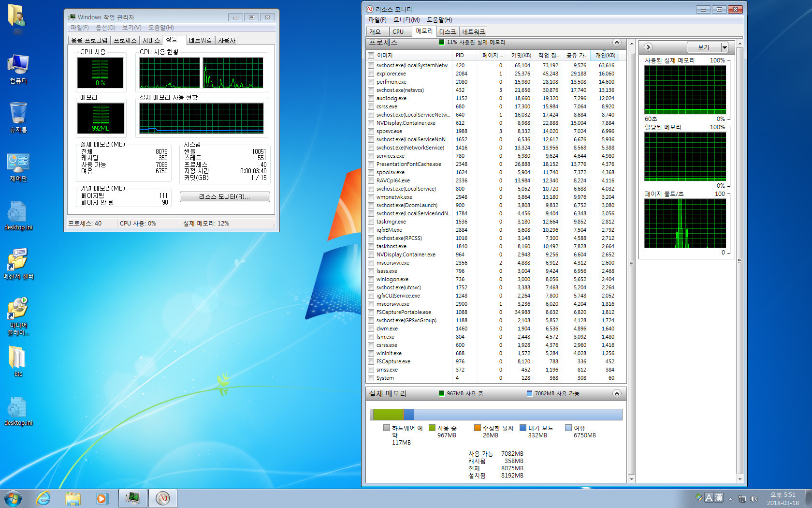Screen dimensions: 812x508
Task: Switch to Task Manager taskbar button
Action: tap(133, 498)
